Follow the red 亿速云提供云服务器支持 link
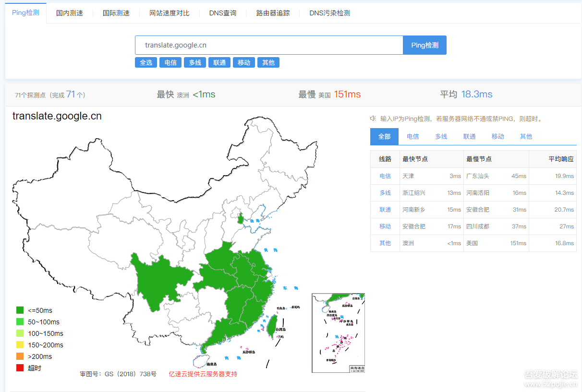 tap(203, 374)
